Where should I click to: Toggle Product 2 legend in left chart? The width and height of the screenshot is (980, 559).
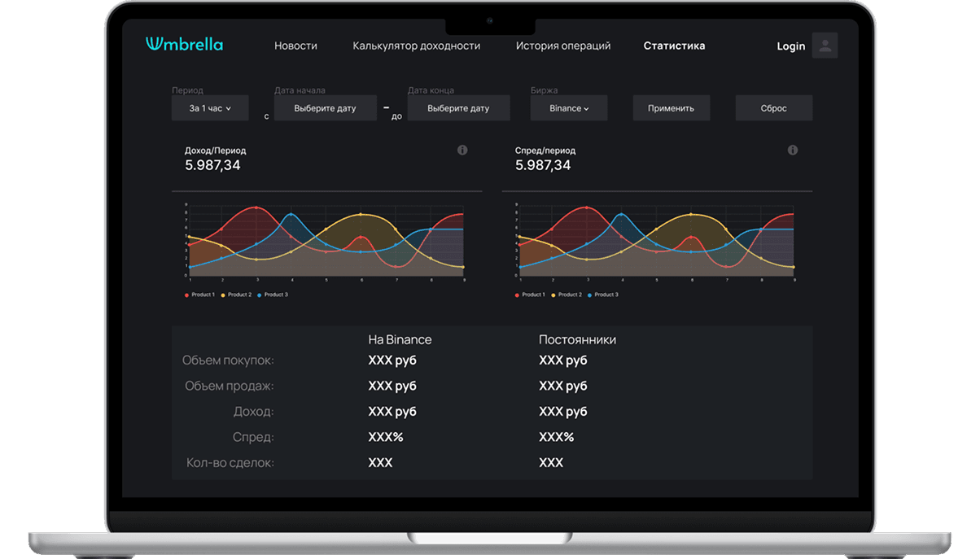pyautogui.click(x=236, y=295)
